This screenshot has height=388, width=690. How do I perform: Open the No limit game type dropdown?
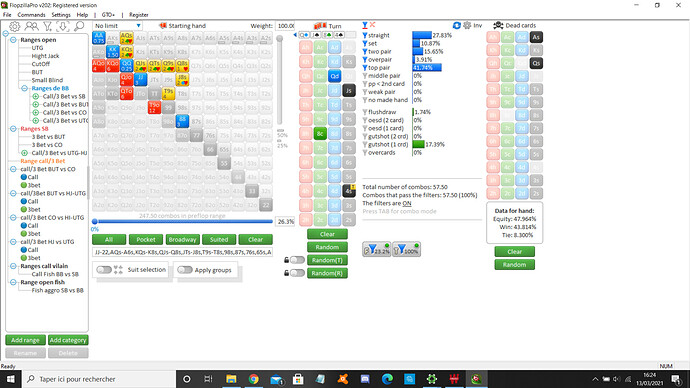pyautogui.click(x=117, y=26)
